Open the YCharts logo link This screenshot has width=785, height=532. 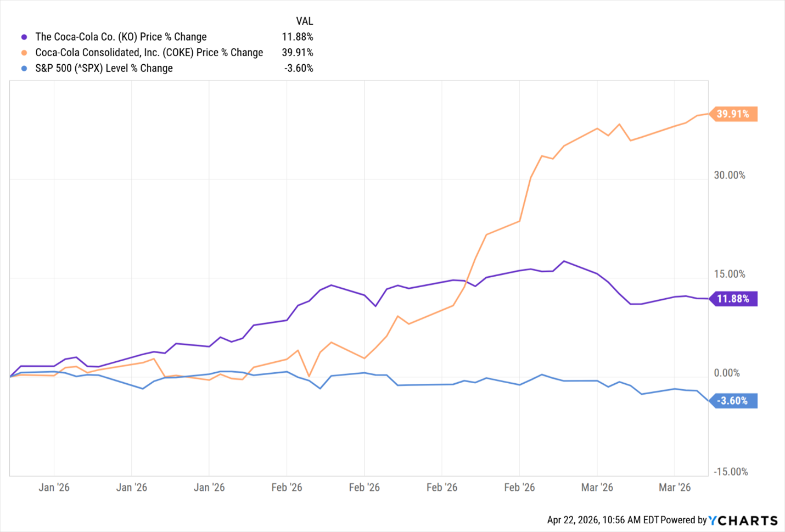click(x=743, y=520)
